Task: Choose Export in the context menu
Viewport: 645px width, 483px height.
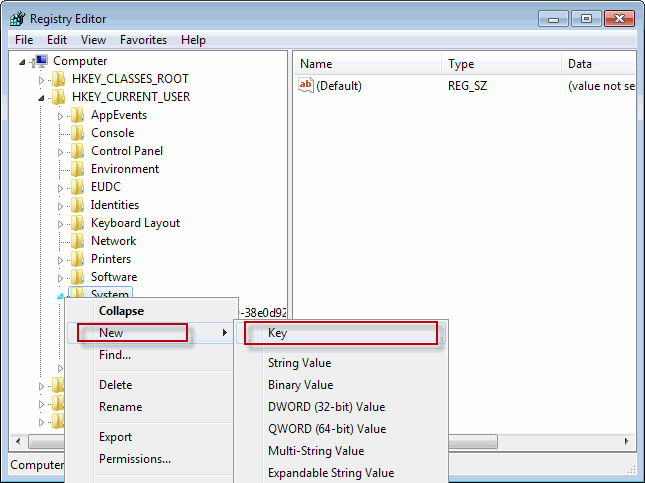Action: pyautogui.click(x=150, y=437)
